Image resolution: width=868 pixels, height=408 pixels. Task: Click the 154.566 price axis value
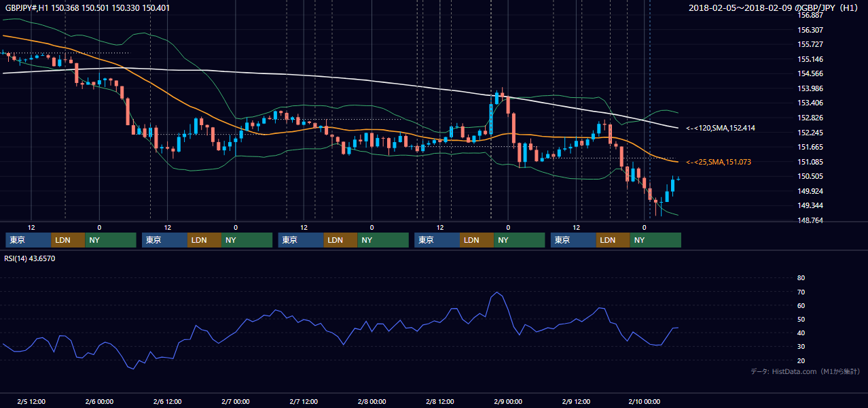tap(810, 73)
